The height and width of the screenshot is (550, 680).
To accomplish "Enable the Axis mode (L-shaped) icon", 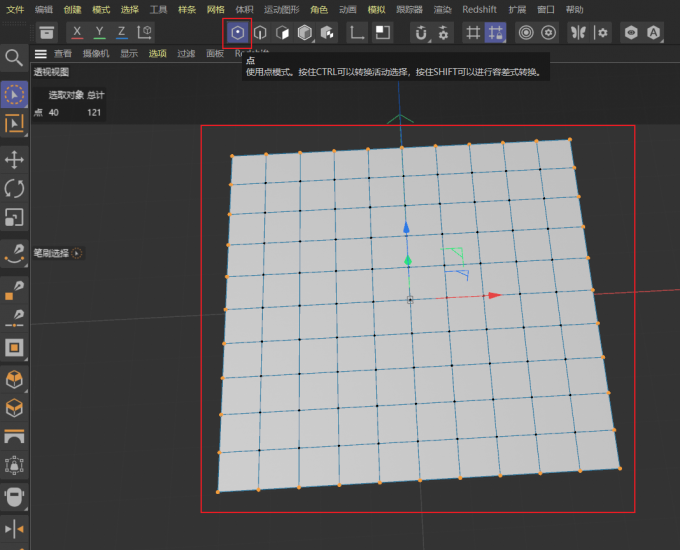I will coord(356,33).
